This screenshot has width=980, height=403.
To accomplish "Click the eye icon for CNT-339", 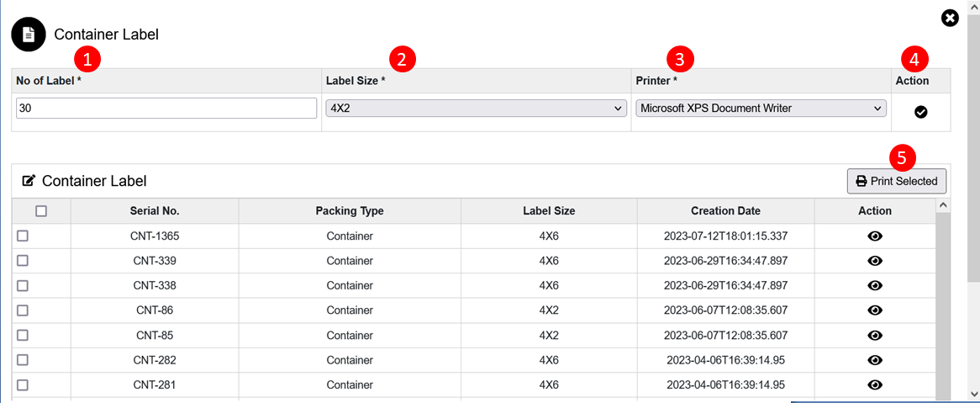I will click(874, 261).
